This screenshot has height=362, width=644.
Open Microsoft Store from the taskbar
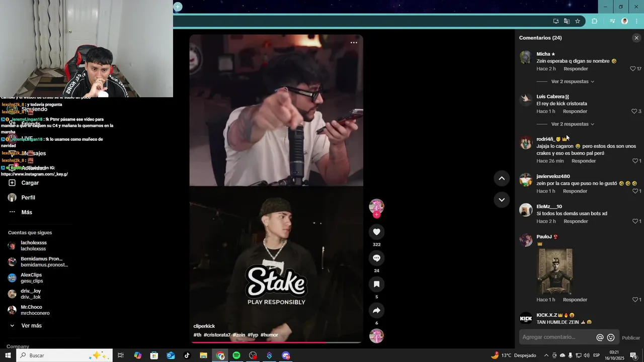(154, 355)
